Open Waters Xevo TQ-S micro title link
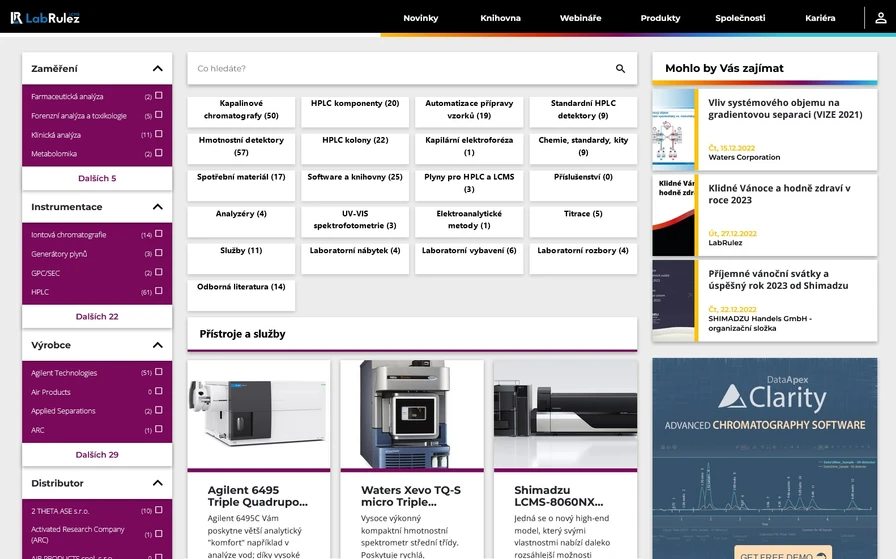896x559 pixels. coord(411,496)
